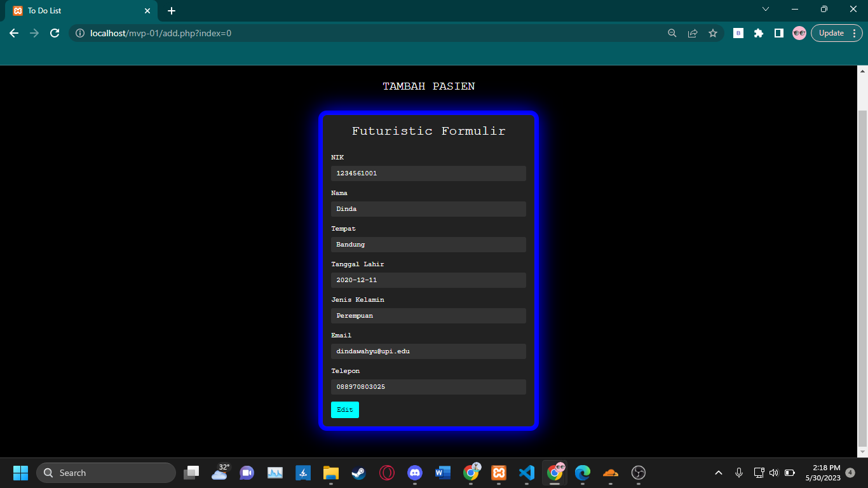Open a new browser tab

pos(171,11)
